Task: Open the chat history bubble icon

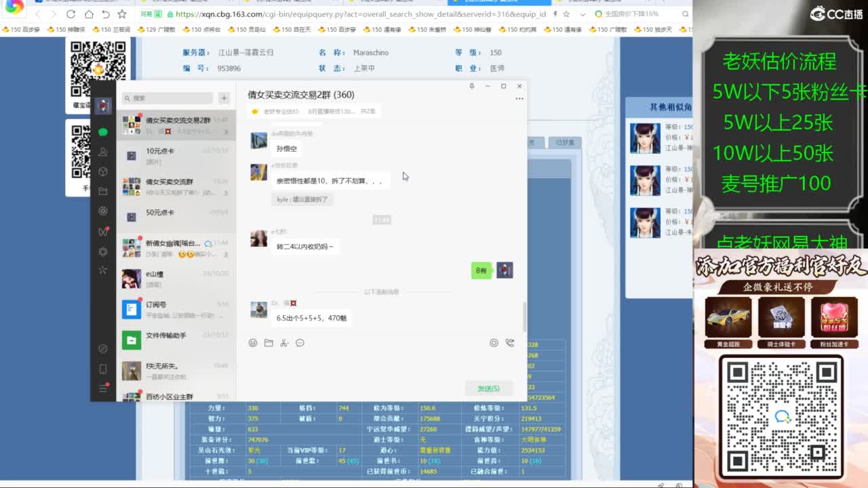Action: tap(300, 343)
